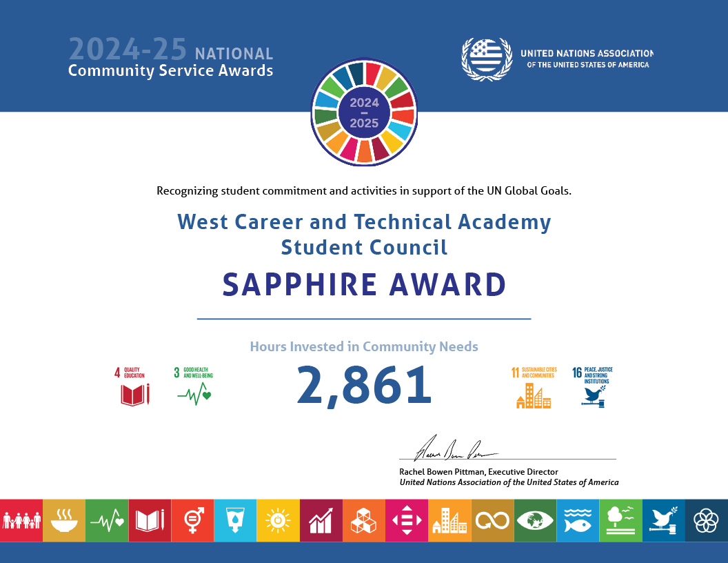Screen dimensions: 728x563
Task: Select the buildings Sustainable Cities bottom tile
Action: click(x=449, y=520)
